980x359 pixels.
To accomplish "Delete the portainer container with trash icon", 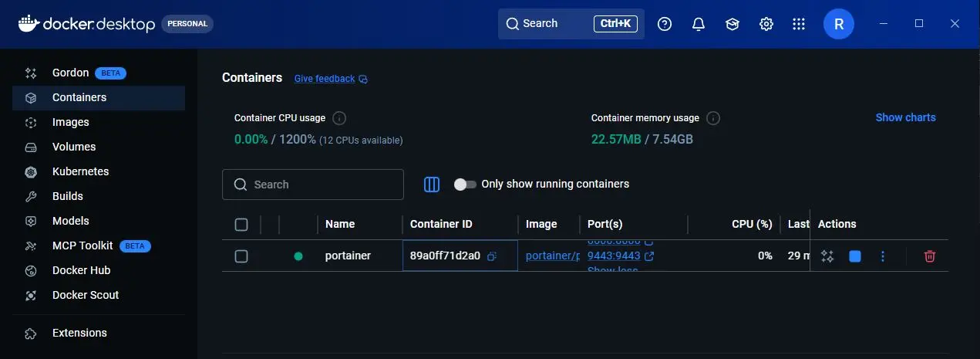I will (930, 256).
